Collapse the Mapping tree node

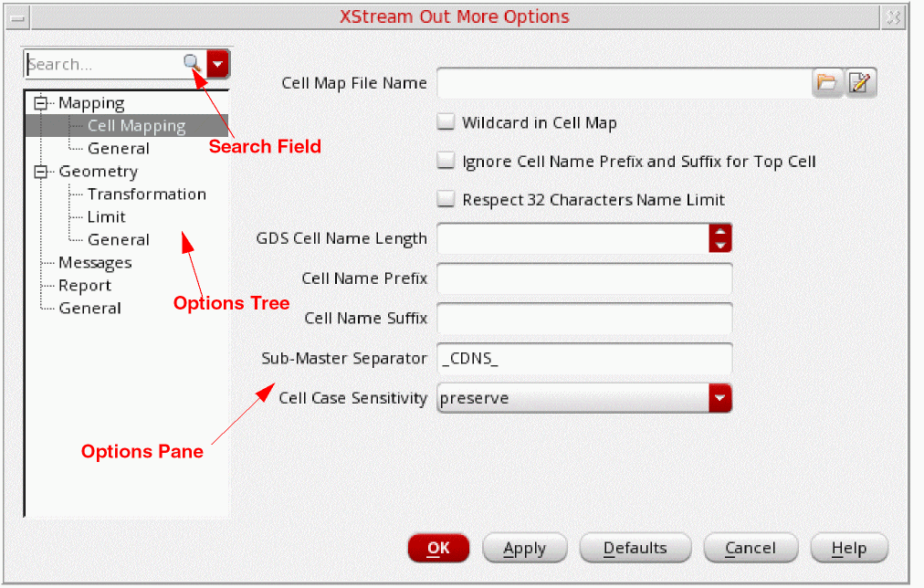pyautogui.click(x=40, y=103)
